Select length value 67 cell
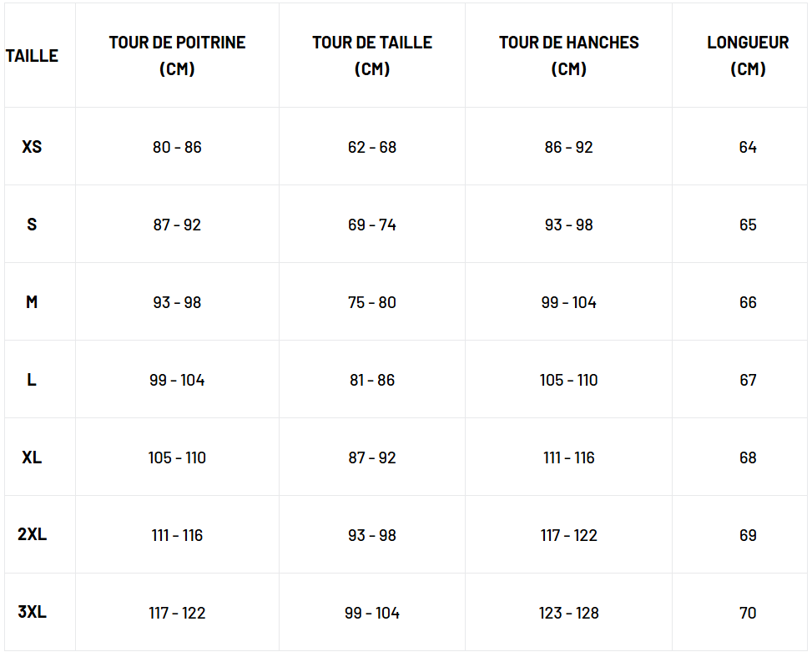812x657 pixels. click(748, 380)
